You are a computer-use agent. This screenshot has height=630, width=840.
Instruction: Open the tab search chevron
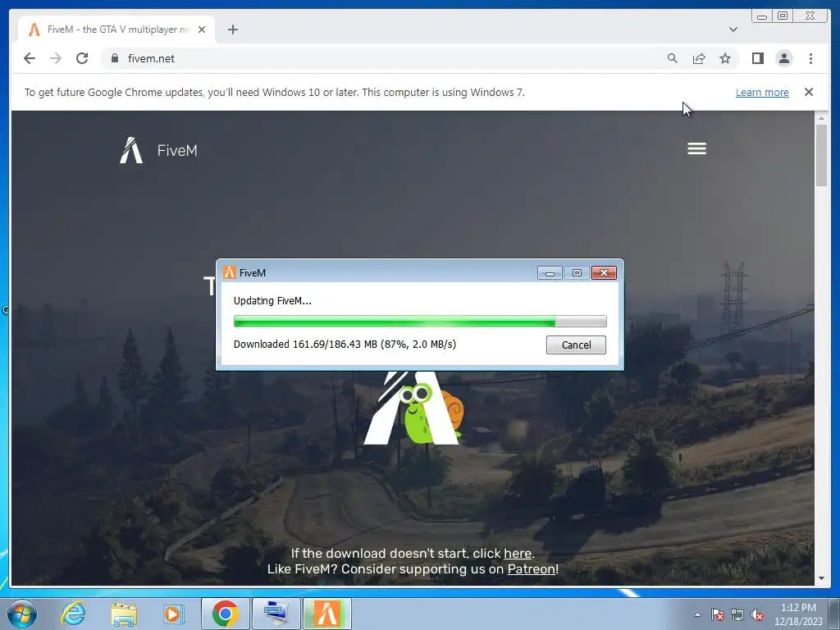733,30
